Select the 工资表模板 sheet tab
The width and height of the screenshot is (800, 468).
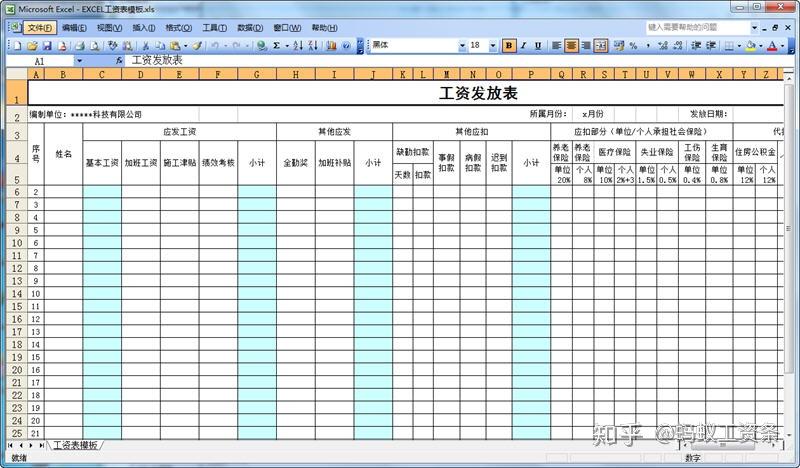75,445
